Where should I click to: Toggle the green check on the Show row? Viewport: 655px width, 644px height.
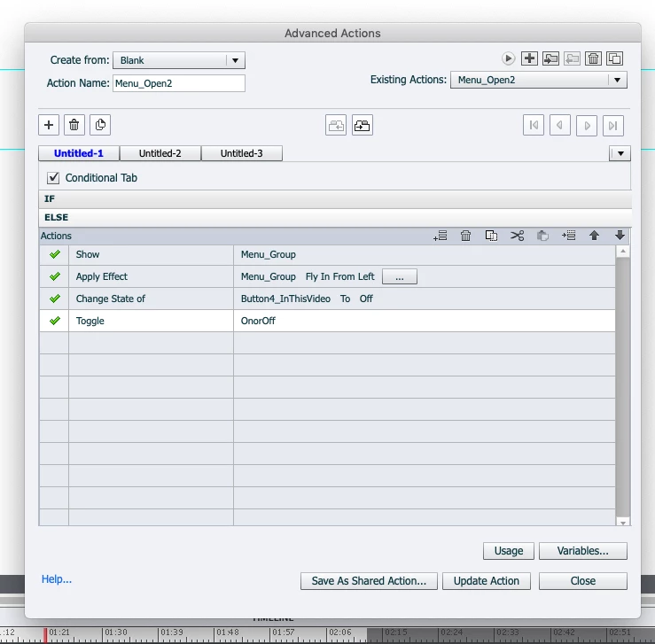55,254
